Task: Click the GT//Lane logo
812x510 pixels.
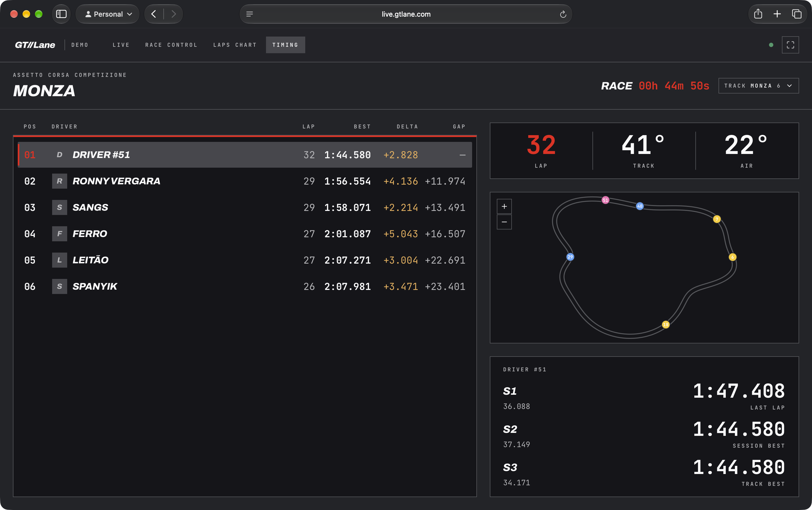Action: [35, 45]
